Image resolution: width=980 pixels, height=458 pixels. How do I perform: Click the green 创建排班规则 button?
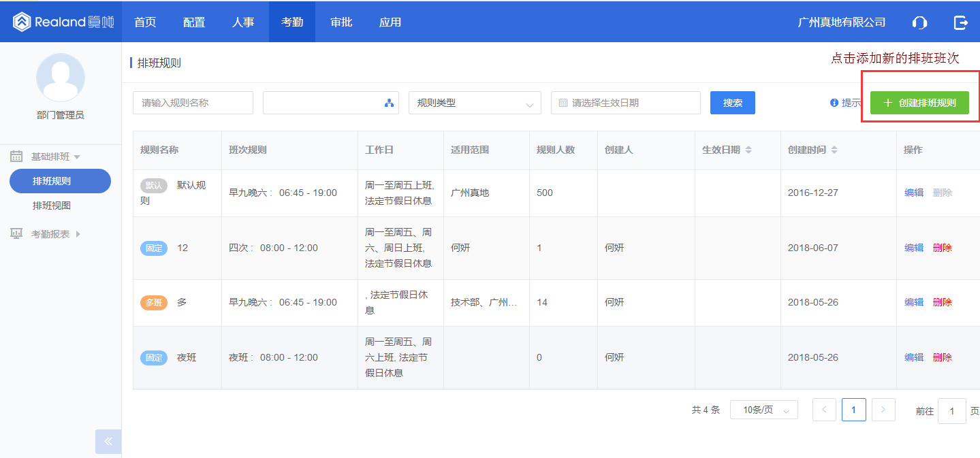pos(919,103)
